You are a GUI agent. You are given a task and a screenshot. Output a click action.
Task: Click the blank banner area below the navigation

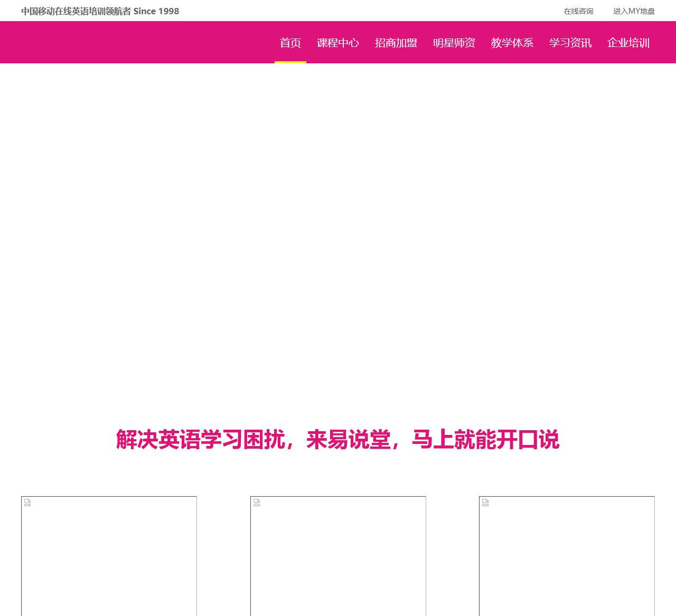(338, 232)
